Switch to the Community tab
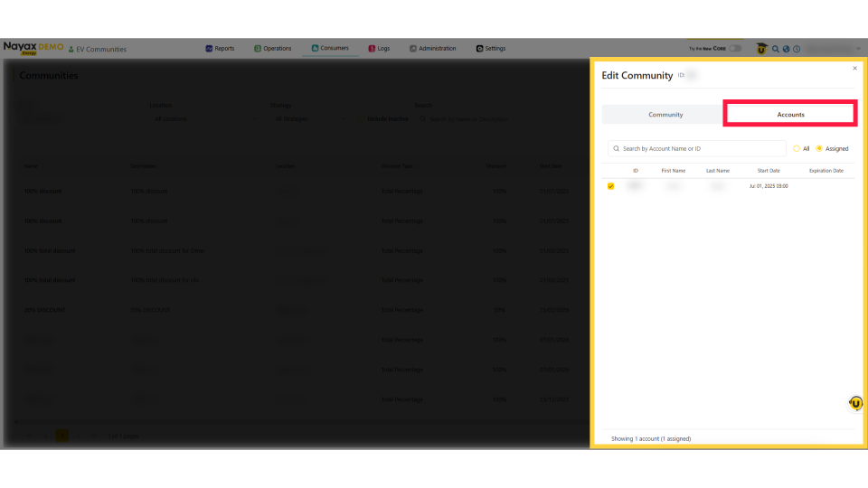Screen dimensions: 868x488 tap(665, 115)
